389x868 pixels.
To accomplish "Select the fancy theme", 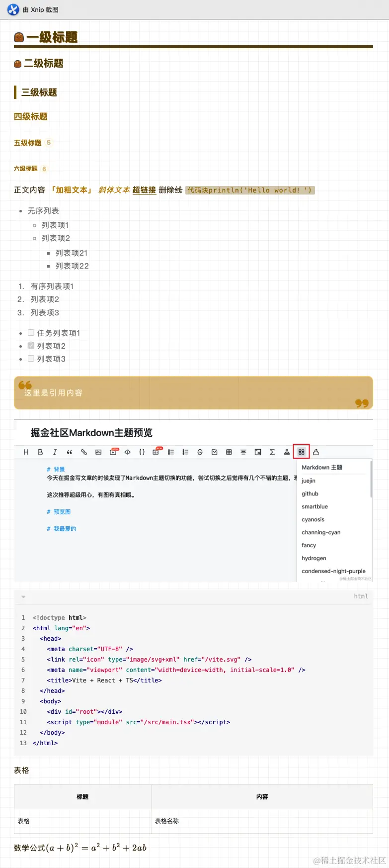I will tap(309, 545).
